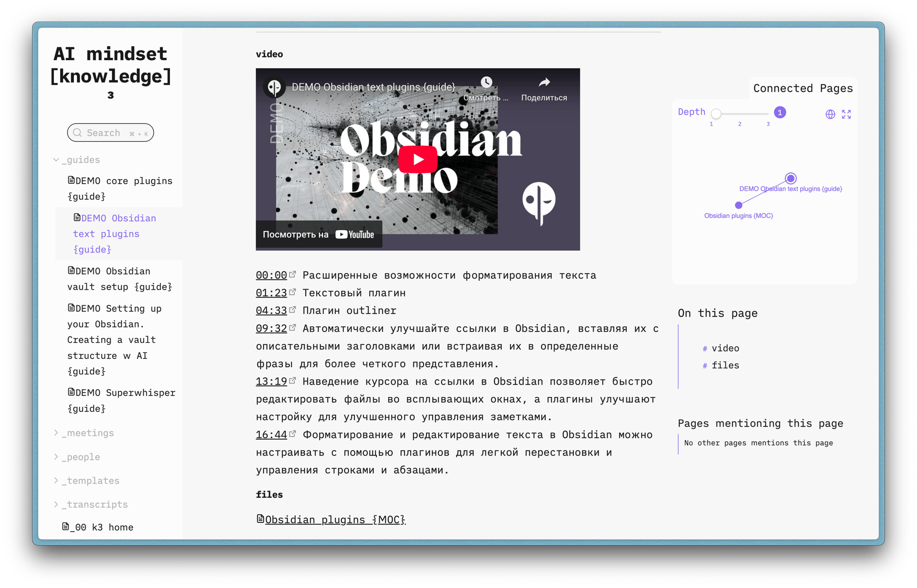Expand the _templates folder
This screenshot has width=917, height=588.
pos(86,481)
